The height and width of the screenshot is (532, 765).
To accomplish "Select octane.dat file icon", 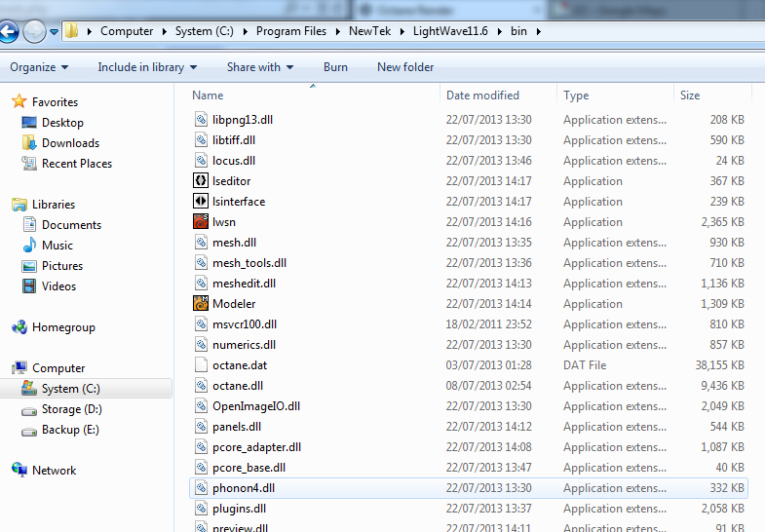I will [201, 364].
